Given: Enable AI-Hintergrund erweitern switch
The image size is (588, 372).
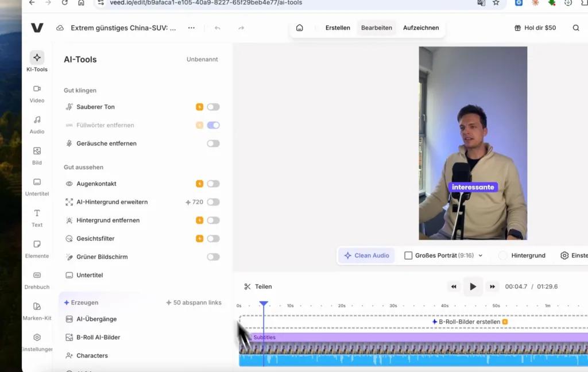Looking at the screenshot, I should tap(213, 202).
